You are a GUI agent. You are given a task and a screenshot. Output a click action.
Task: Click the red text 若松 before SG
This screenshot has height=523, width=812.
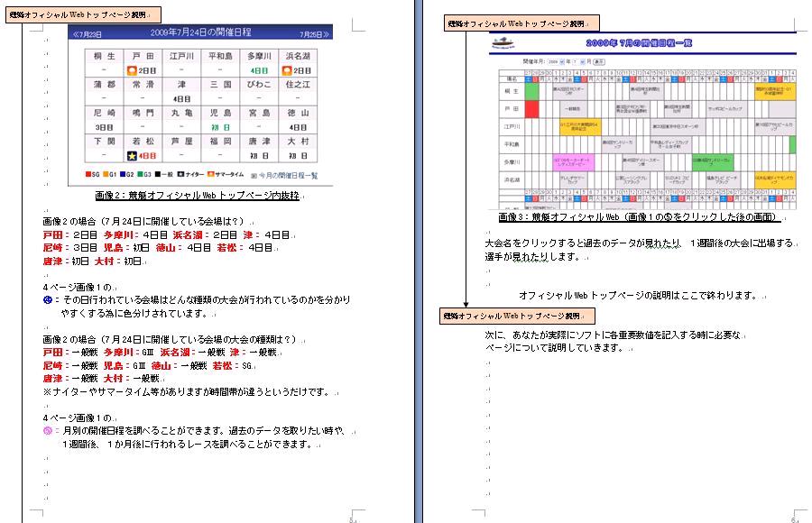[x=223, y=365]
